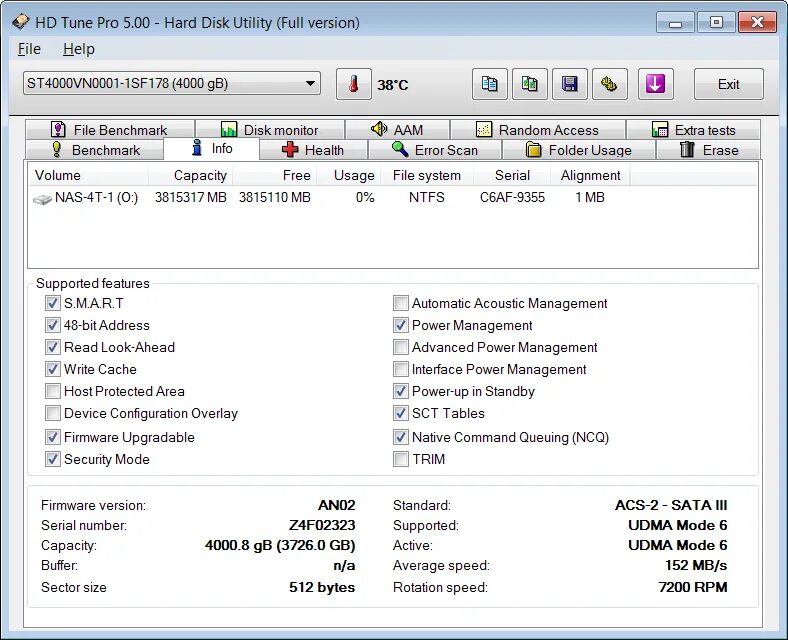The width and height of the screenshot is (788, 640).
Task: Click the Serial column header
Action: (x=512, y=175)
